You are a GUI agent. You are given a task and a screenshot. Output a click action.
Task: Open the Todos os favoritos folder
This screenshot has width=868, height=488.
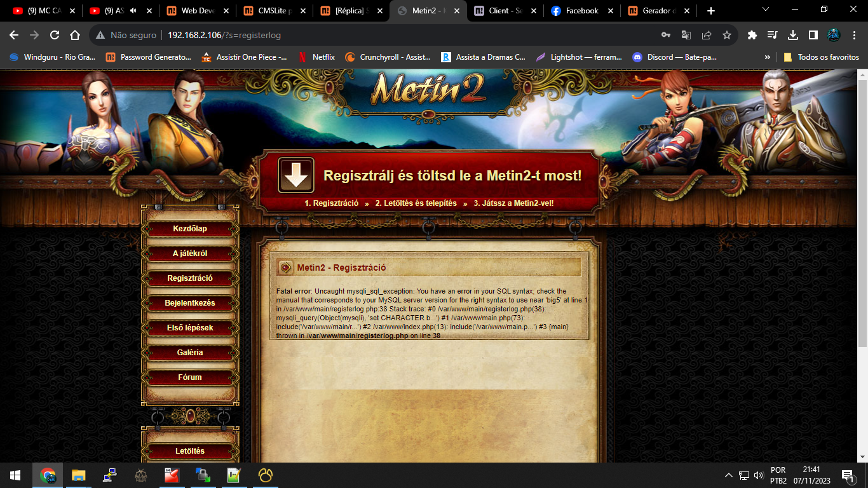pos(821,57)
